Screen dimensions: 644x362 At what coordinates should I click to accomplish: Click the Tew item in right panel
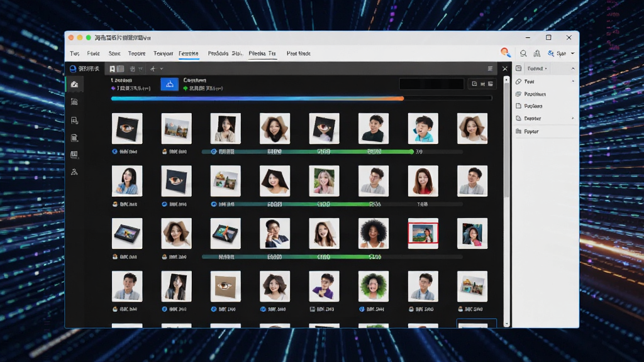(x=529, y=82)
